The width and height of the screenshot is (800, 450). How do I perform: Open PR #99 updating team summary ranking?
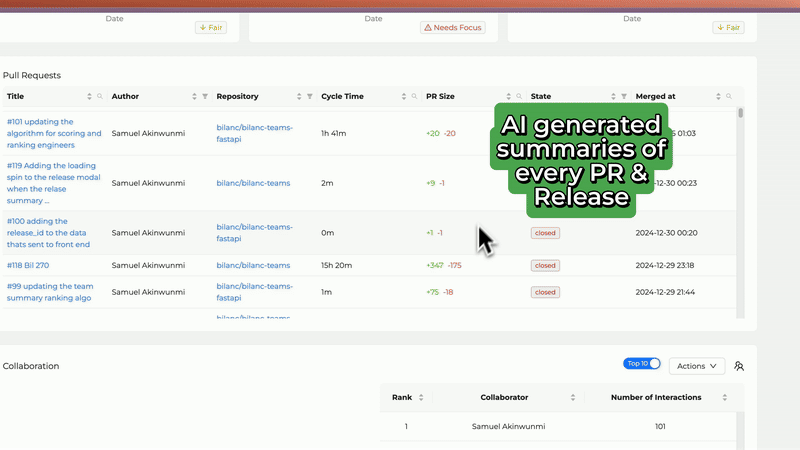[50, 292]
